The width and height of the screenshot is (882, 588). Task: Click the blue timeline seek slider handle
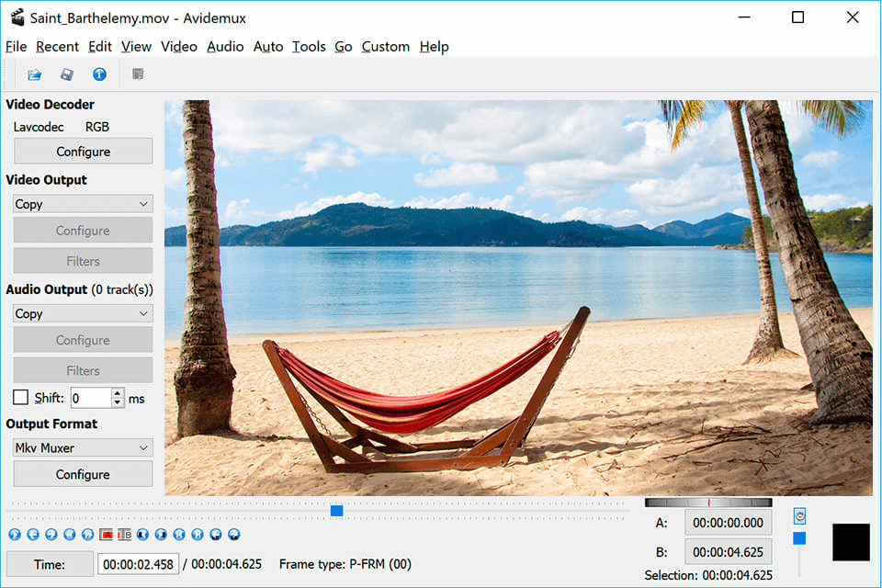[x=336, y=511]
